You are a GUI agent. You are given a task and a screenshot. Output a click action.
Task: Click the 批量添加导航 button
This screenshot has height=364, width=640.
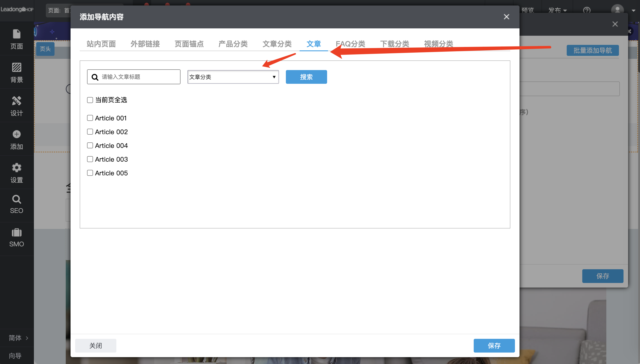tap(592, 50)
